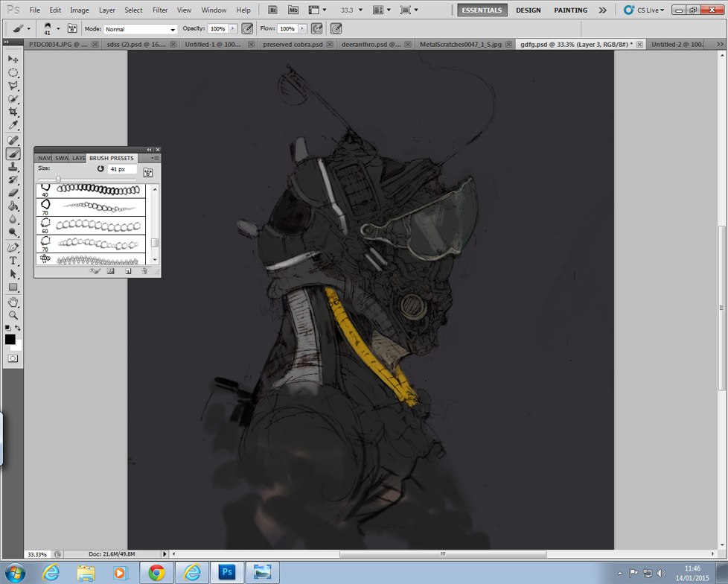Toggle the Brush panel button in options bar
Image resolution: width=728 pixels, height=584 pixels.
[72, 28]
